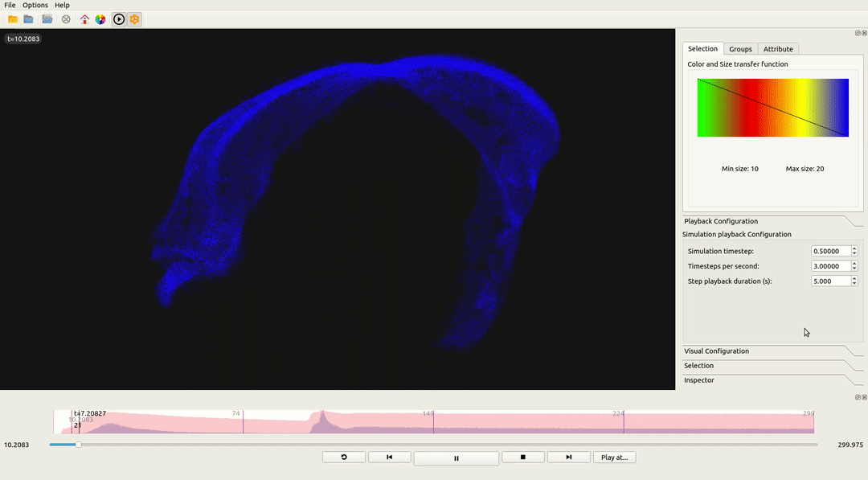The image size is (868, 480).
Task: Click the Play at... button
Action: 614,457
